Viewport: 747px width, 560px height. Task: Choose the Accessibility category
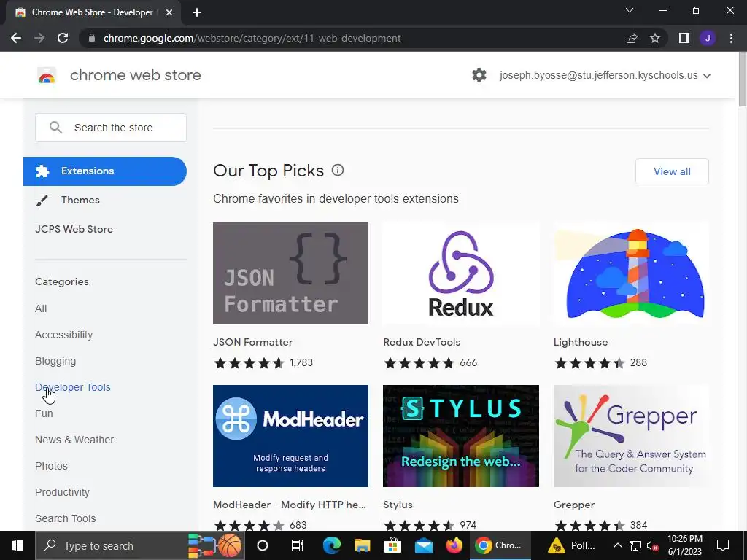tap(64, 335)
